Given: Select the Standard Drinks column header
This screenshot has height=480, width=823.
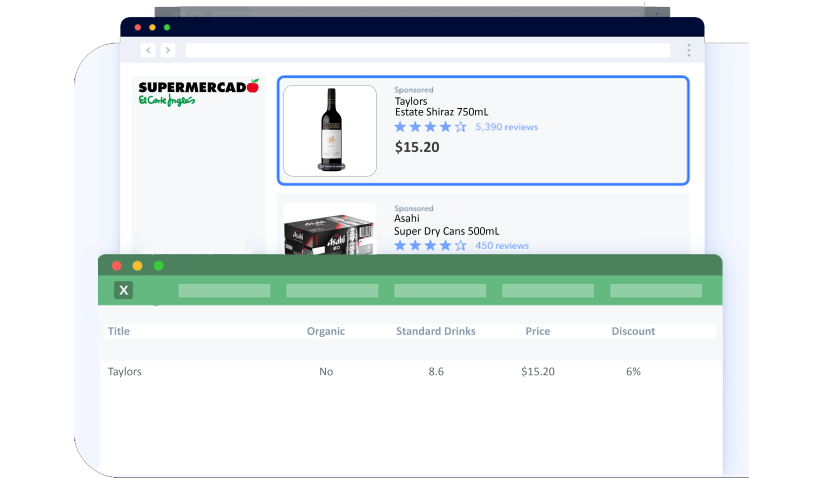Looking at the screenshot, I should click(436, 331).
